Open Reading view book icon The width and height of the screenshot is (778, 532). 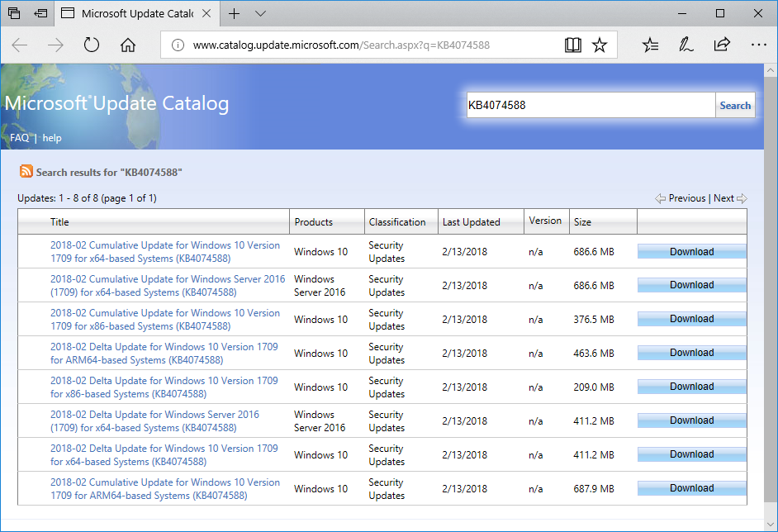click(573, 45)
